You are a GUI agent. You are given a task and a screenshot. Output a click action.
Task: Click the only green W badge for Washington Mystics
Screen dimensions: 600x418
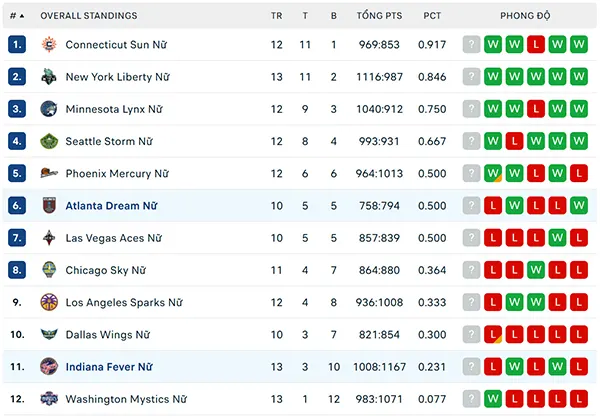tap(493, 399)
